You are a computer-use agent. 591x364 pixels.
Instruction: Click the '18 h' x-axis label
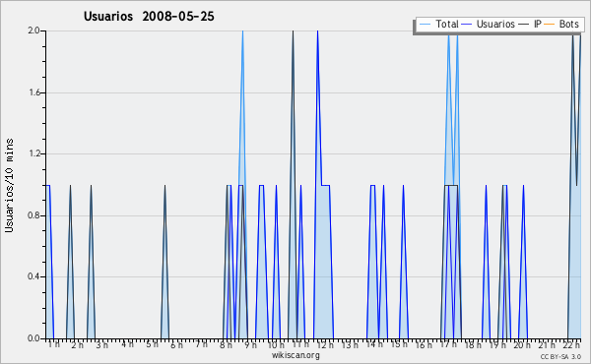(x=473, y=344)
